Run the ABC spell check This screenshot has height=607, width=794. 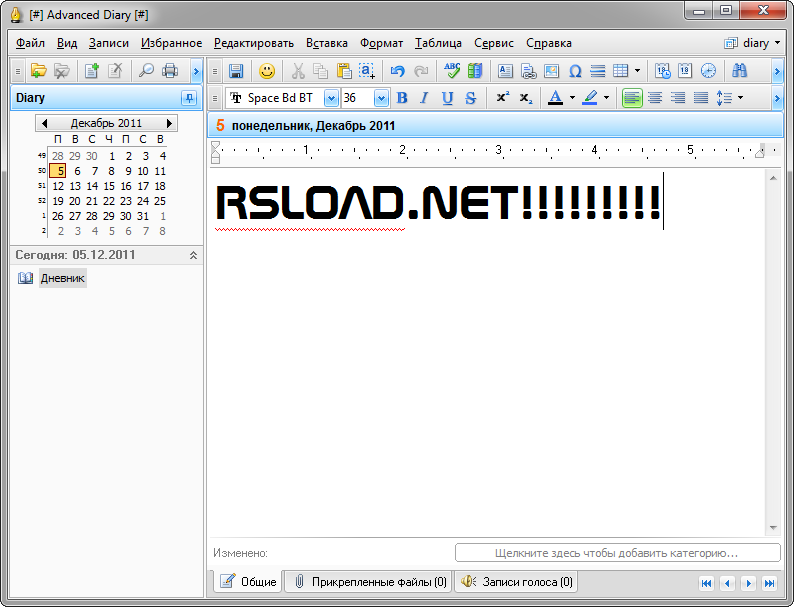click(452, 71)
